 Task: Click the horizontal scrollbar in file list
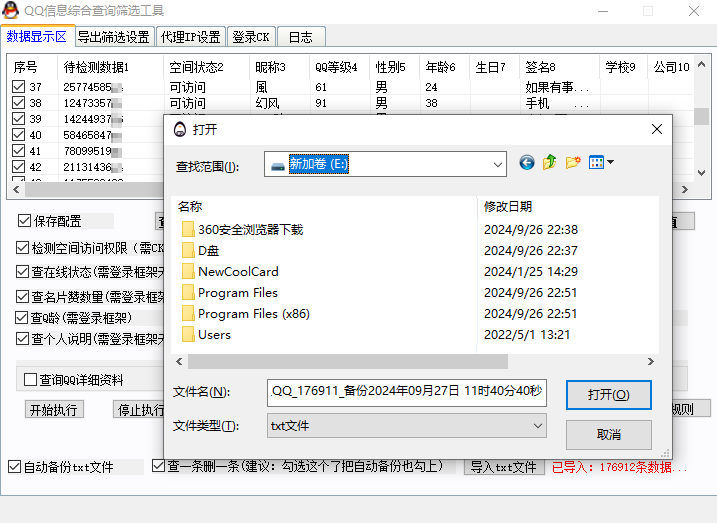click(x=400, y=361)
